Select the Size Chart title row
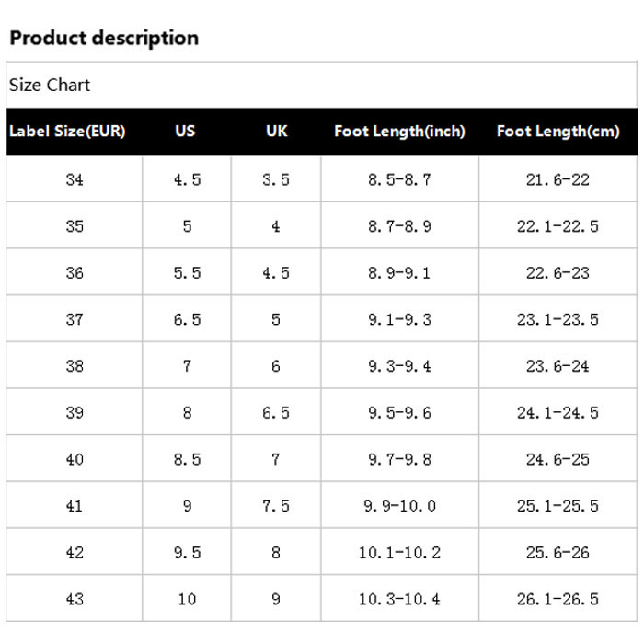 (x=322, y=85)
